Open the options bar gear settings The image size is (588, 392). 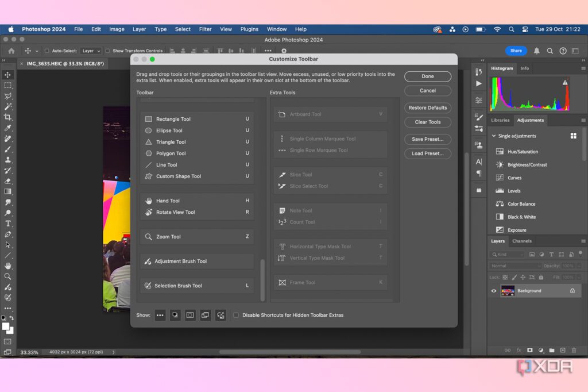284,51
